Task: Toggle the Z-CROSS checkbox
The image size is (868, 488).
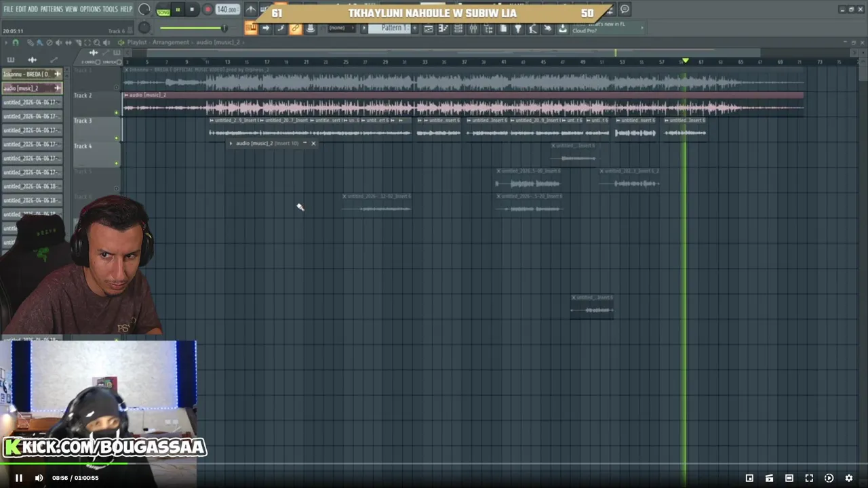Action: tap(98, 62)
